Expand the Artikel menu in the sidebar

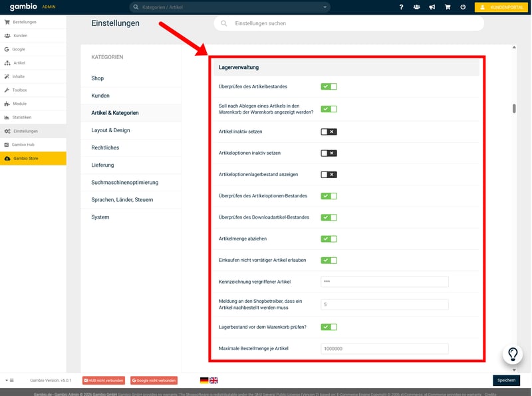[19, 62]
